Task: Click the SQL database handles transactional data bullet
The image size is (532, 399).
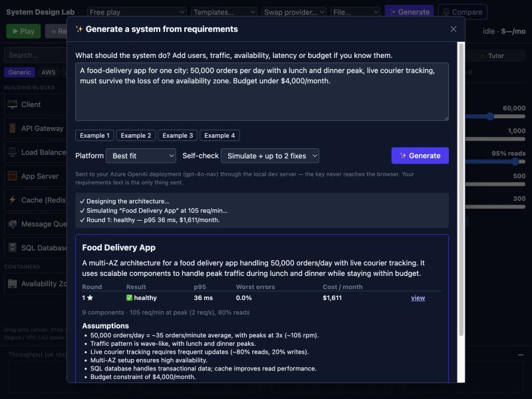Action: click(203, 368)
